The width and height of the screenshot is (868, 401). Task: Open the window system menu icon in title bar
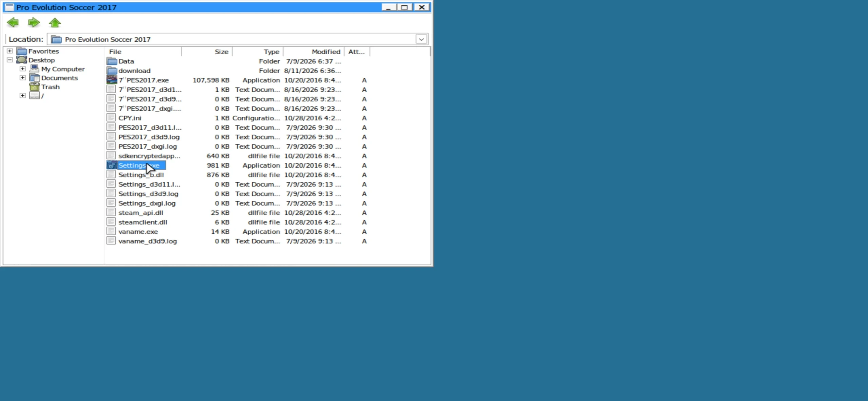point(9,7)
